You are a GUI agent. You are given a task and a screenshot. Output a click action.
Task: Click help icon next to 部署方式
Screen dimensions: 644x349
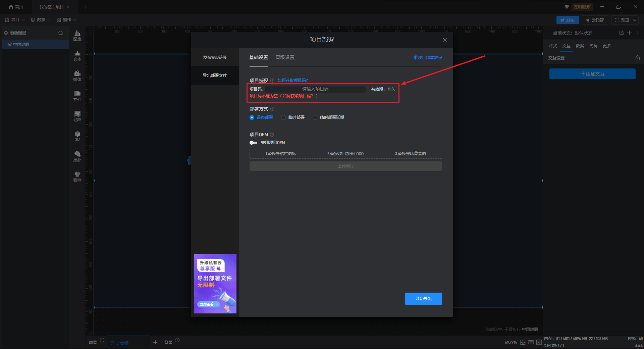coord(272,109)
